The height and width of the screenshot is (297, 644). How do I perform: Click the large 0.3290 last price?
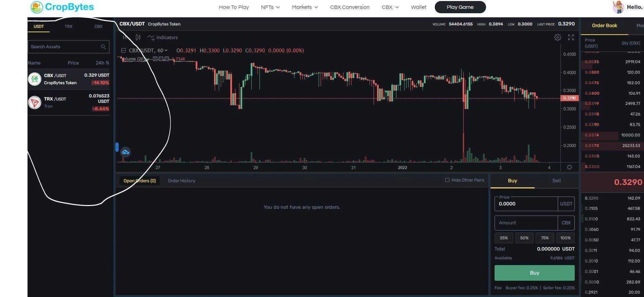[628, 182]
